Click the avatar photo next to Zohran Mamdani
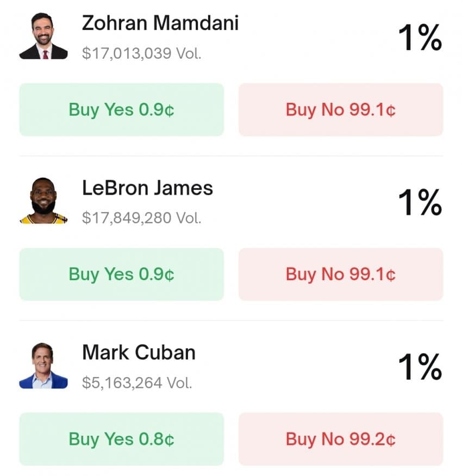The height and width of the screenshot is (476, 462). tap(43, 36)
